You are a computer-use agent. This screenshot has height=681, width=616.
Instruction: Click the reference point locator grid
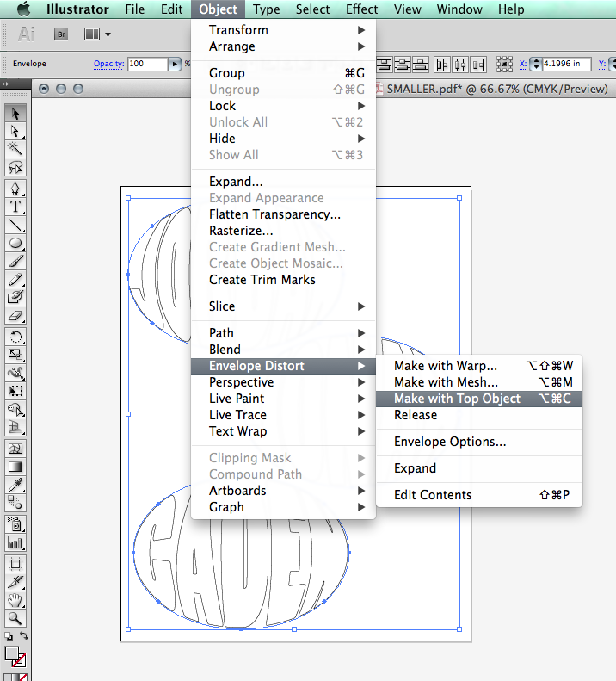pyautogui.click(x=504, y=65)
